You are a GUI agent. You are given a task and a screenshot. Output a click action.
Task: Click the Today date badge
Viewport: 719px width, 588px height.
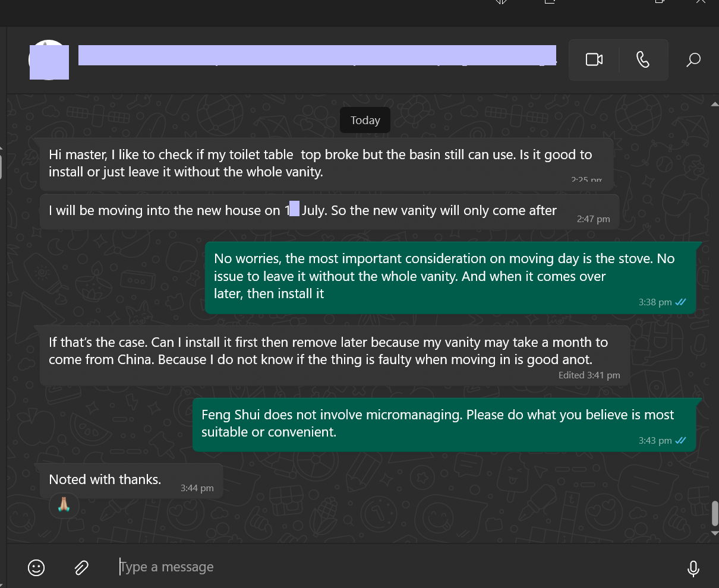pos(365,120)
